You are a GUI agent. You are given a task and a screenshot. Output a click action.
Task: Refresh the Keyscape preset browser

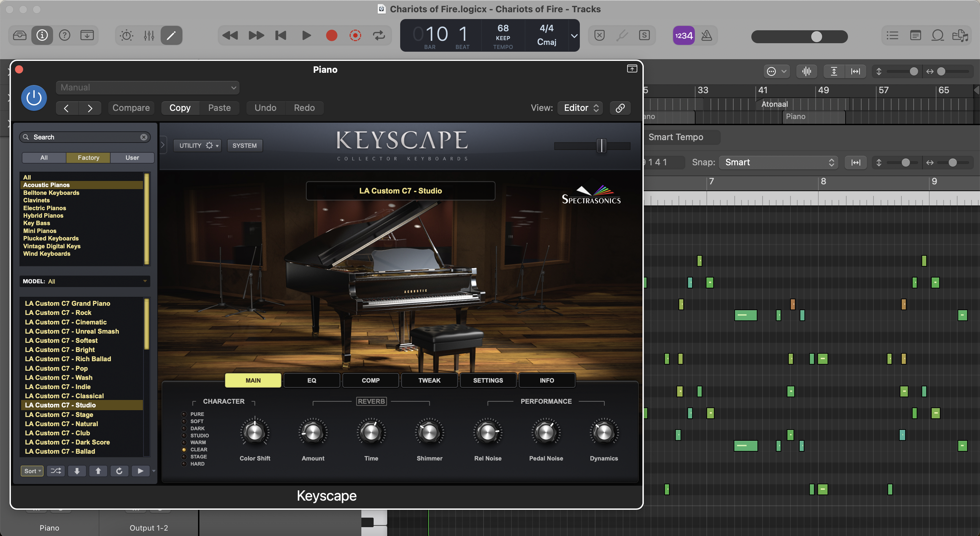[119, 471]
